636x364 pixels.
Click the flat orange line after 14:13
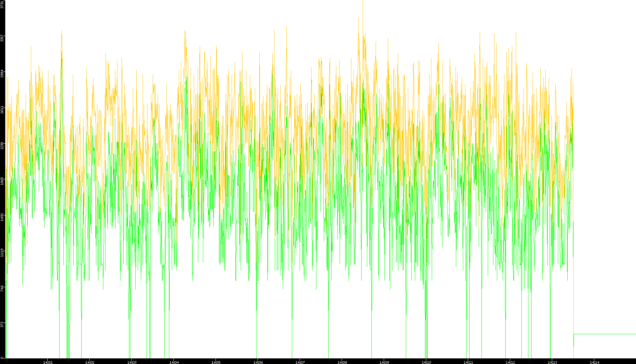pos(604,334)
